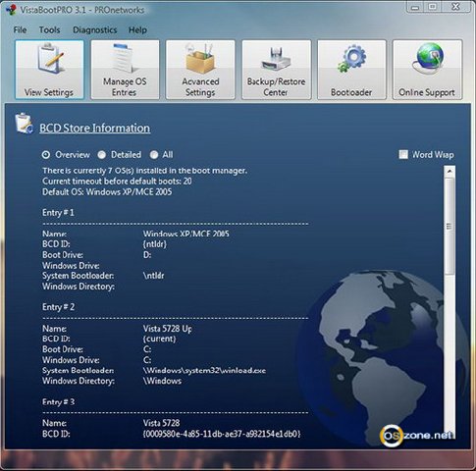Click the BCD Store Information clipboard icon
Screen dimensions: 476x471
(x=24, y=124)
